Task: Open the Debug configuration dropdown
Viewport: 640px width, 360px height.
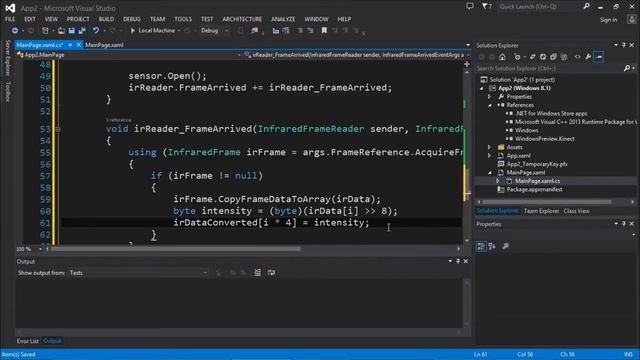Action: (227, 31)
